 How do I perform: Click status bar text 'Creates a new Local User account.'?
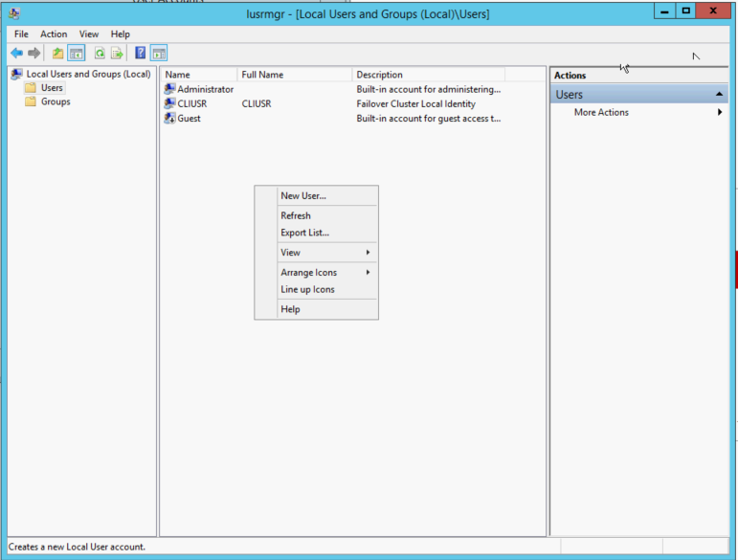click(x=77, y=547)
